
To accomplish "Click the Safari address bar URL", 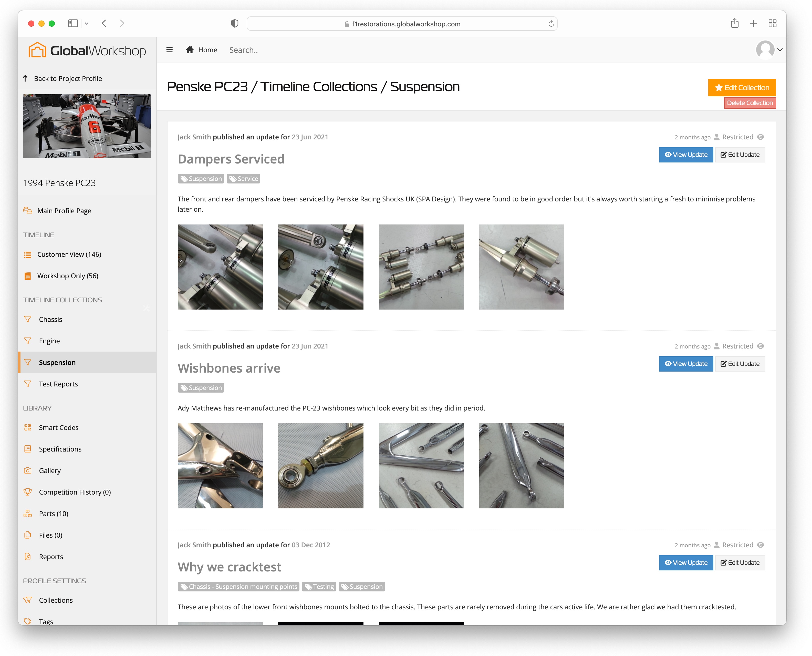I will point(402,24).
